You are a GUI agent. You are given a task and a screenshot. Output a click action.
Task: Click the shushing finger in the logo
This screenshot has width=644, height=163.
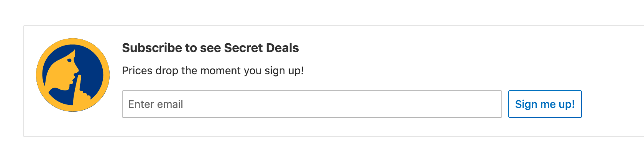point(78,87)
